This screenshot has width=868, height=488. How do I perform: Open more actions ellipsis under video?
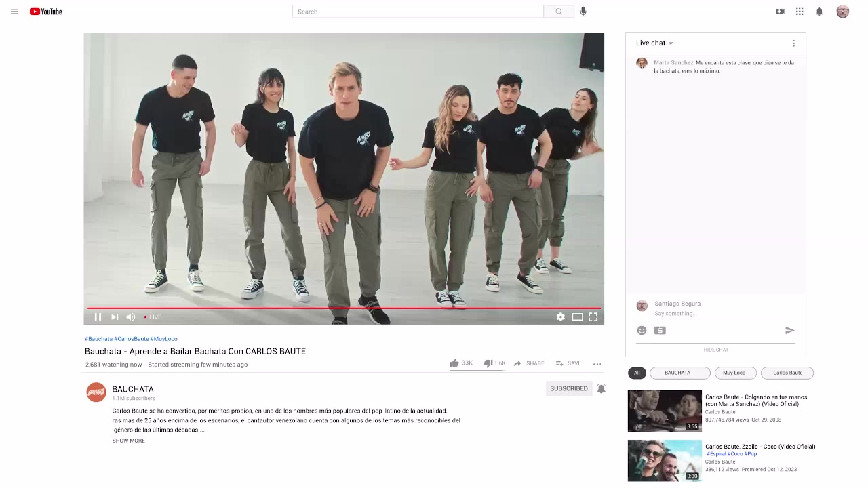[x=597, y=364]
